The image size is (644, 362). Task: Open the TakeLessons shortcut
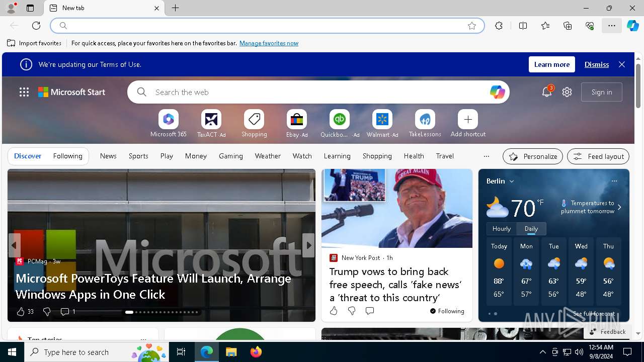(425, 124)
